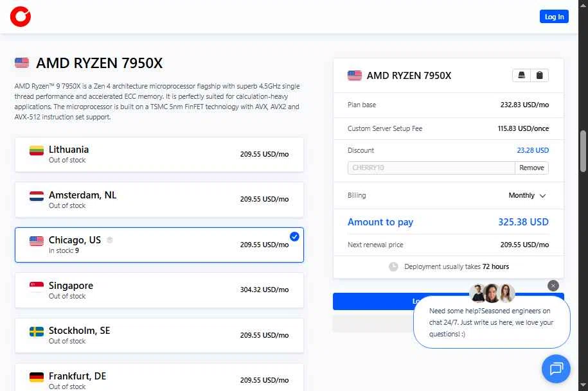Remove the applied discount code
Screen dimensions: 588x391
[531, 168]
